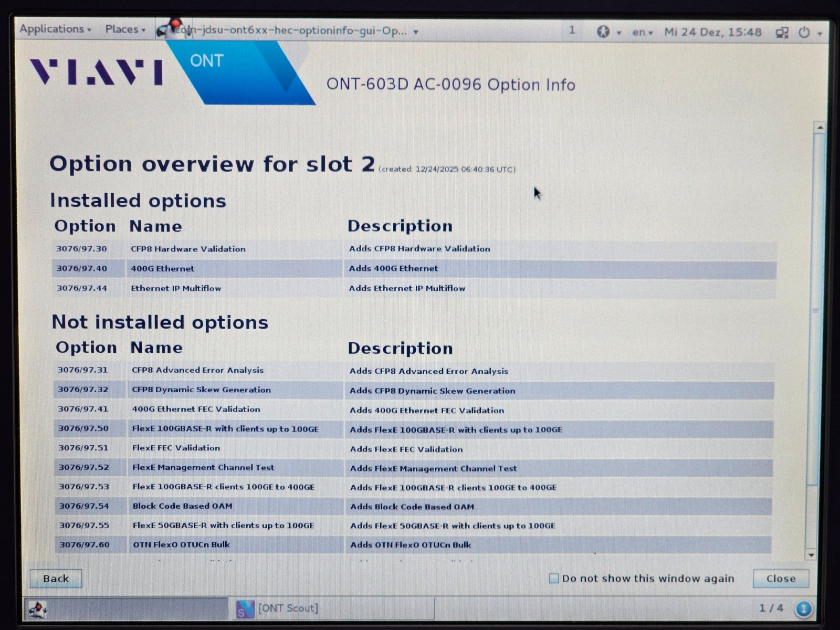
Task: Click the scrollbar up arrow
Action: 819,128
